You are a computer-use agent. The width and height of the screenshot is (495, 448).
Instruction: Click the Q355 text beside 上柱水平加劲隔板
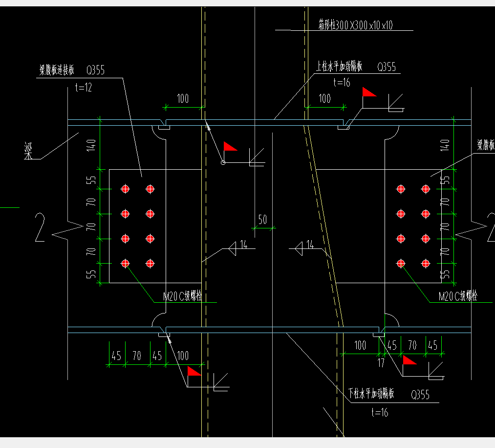pyautogui.click(x=387, y=67)
